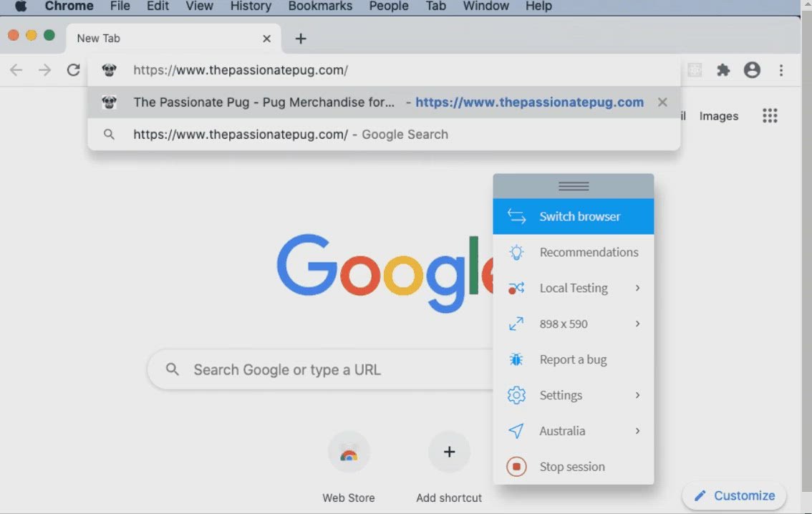Click the Add shortcut plus button
Viewport: 812px width, 514px height.
[x=449, y=452]
